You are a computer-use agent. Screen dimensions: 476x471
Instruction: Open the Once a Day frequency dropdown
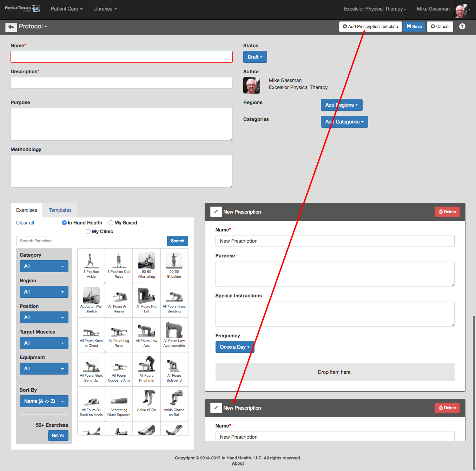pos(235,347)
